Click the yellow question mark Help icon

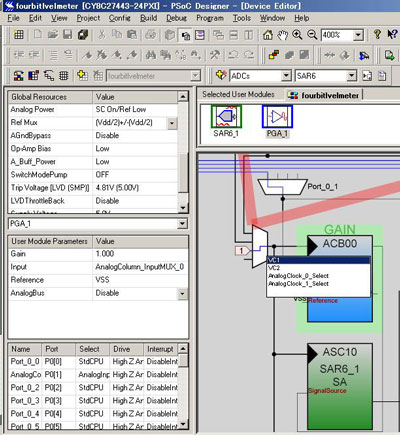[x=377, y=34]
